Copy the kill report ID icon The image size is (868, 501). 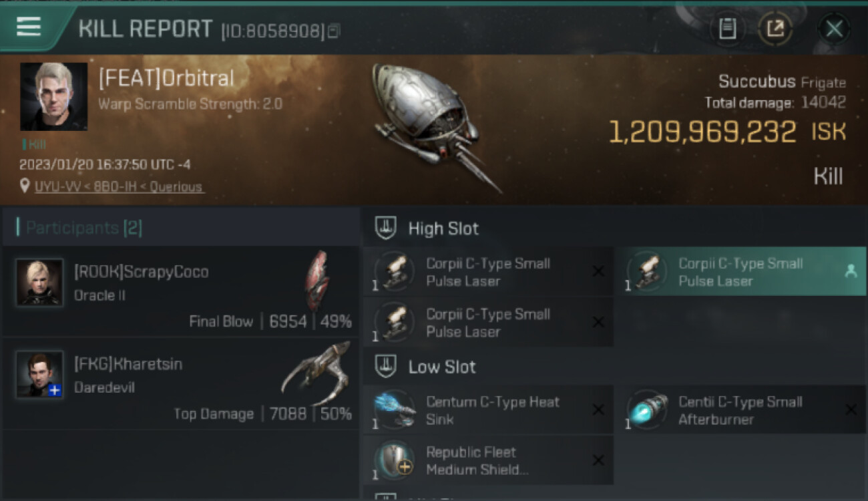click(x=335, y=31)
